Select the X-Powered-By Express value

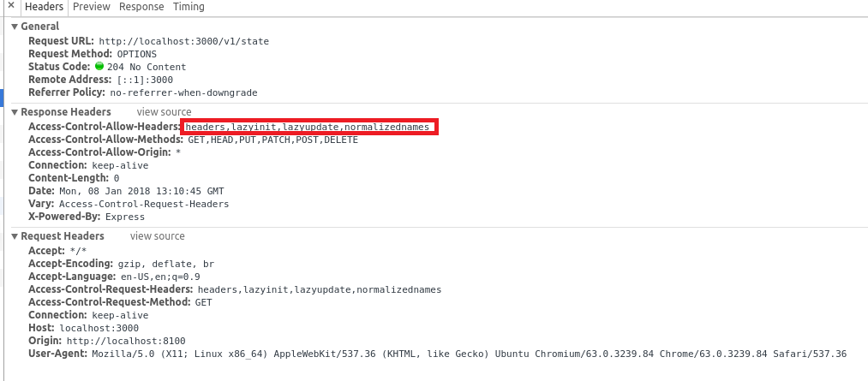pyautogui.click(x=125, y=217)
